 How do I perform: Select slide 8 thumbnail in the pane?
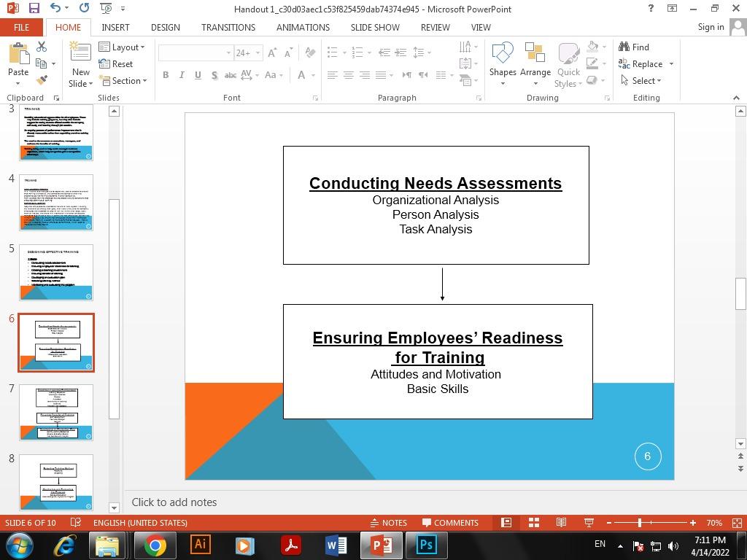point(57,481)
